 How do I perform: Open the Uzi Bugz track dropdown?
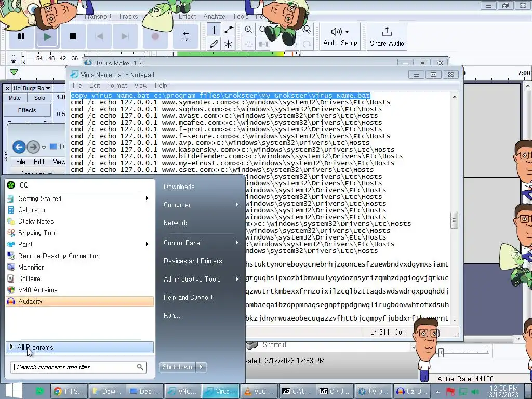click(x=32, y=88)
